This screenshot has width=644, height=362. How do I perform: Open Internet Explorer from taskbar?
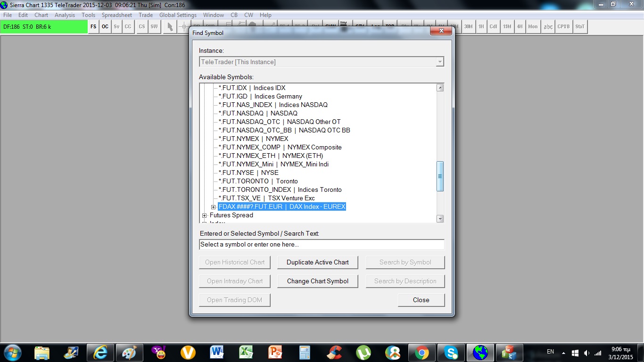100,352
